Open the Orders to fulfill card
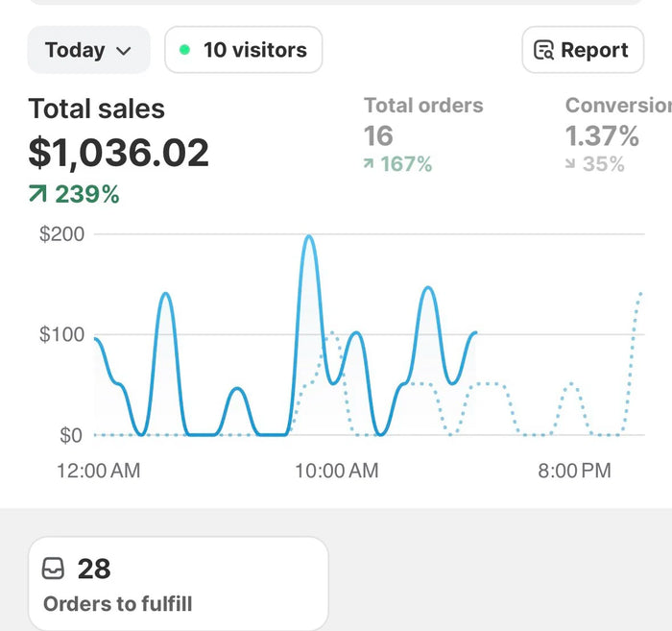This screenshot has height=631, width=672. (179, 584)
